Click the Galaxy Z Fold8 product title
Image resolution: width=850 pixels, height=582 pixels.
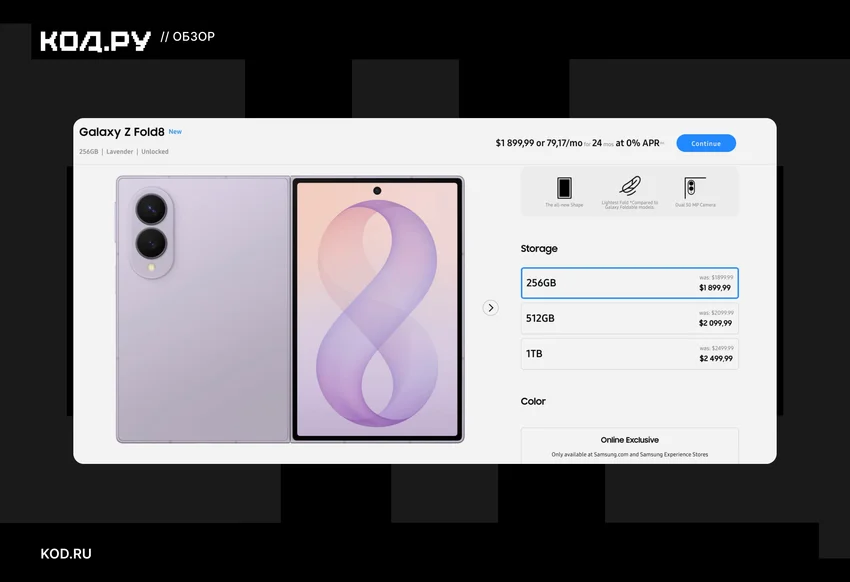click(x=121, y=132)
